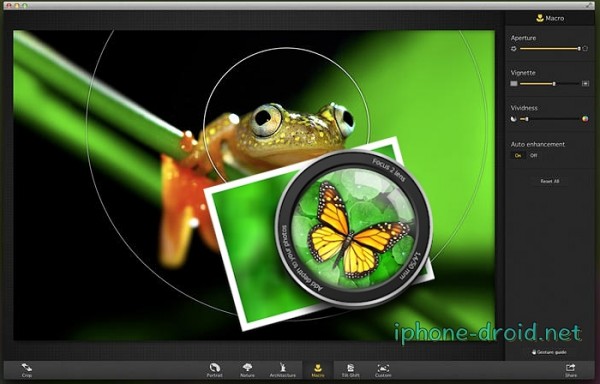
Task: Click the red close window button
Action: [x=9, y=6]
